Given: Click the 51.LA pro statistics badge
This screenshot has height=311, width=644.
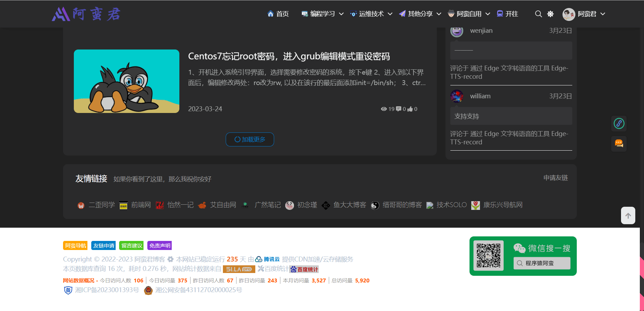Looking at the screenshot, I should click(x=239, y=269).
